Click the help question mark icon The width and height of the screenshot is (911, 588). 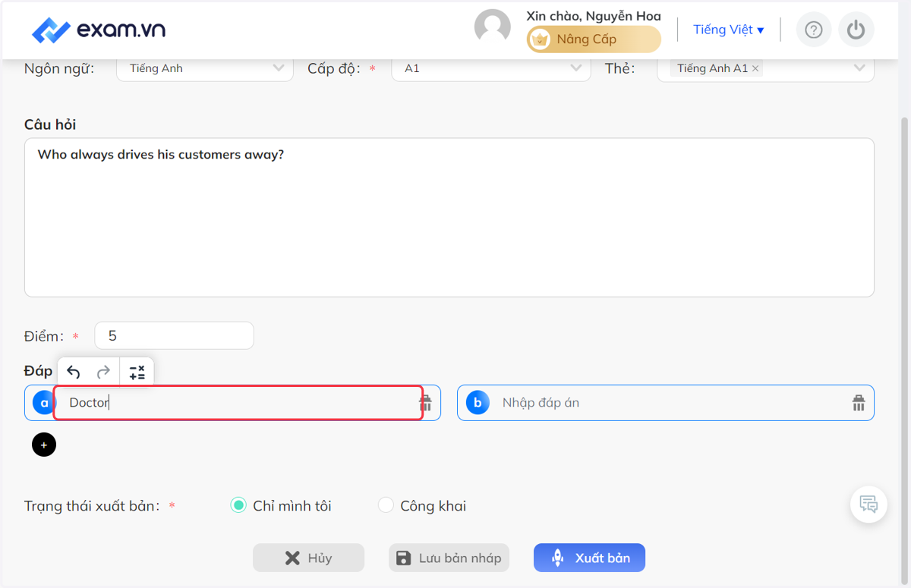[813, 30]
